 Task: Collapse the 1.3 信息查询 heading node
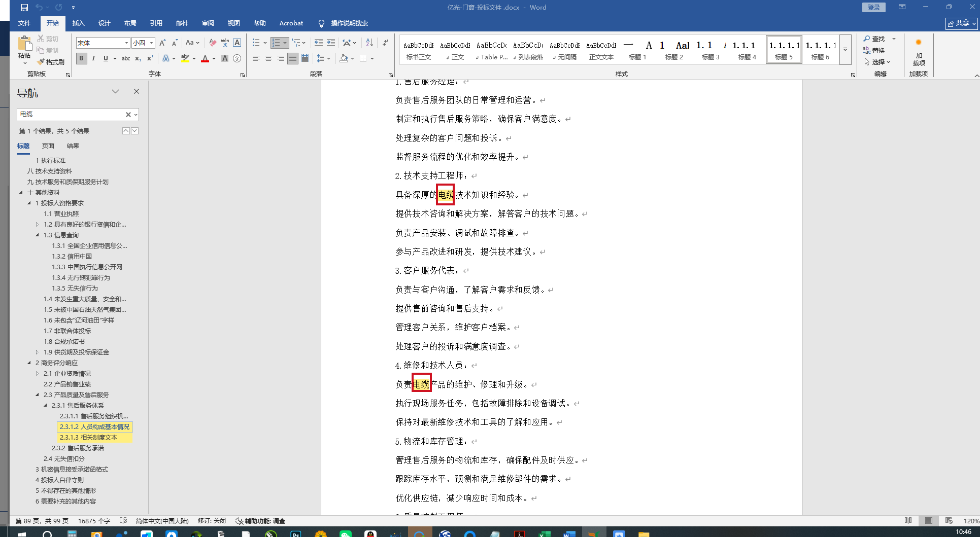click(x=37, y=235)
